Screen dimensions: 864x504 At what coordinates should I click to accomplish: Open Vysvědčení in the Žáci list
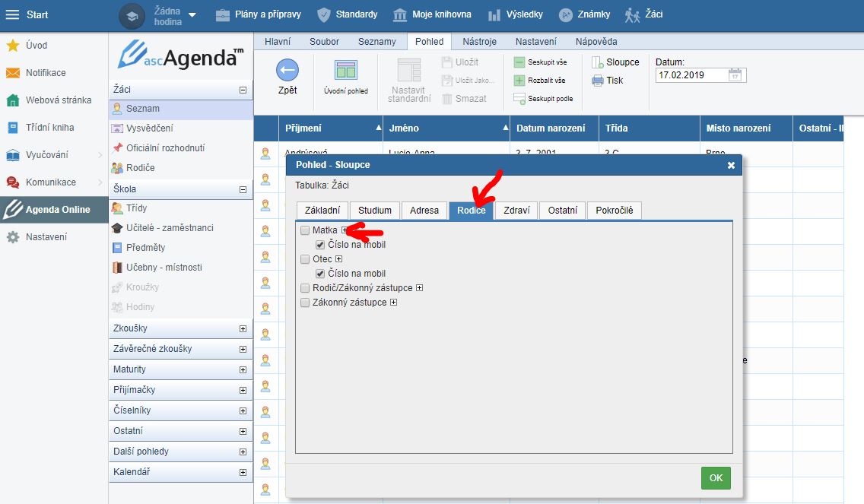(149, 128)
